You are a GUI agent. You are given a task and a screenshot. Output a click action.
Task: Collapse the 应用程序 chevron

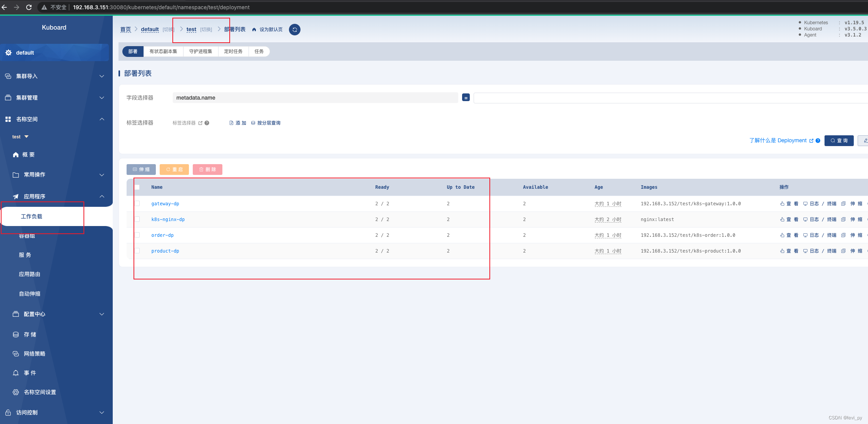(102, 196)
